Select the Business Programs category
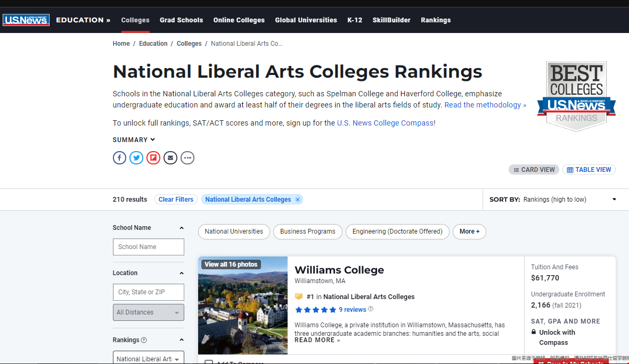The height and width of the screenshot is (364, 629). coord(308,231)
